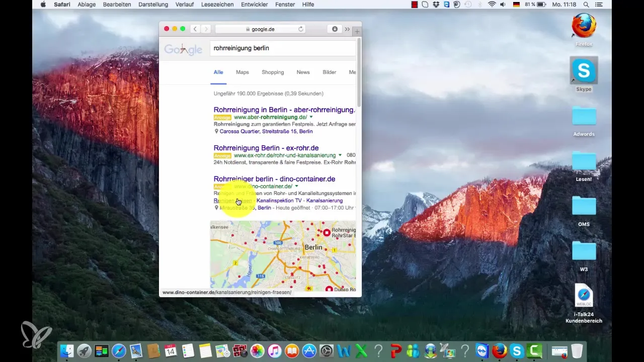This screenshot has height=362, width=644.
Task: Open System Preferences gear in the dock
Action: pyautogui.click(x=327, y=350)
